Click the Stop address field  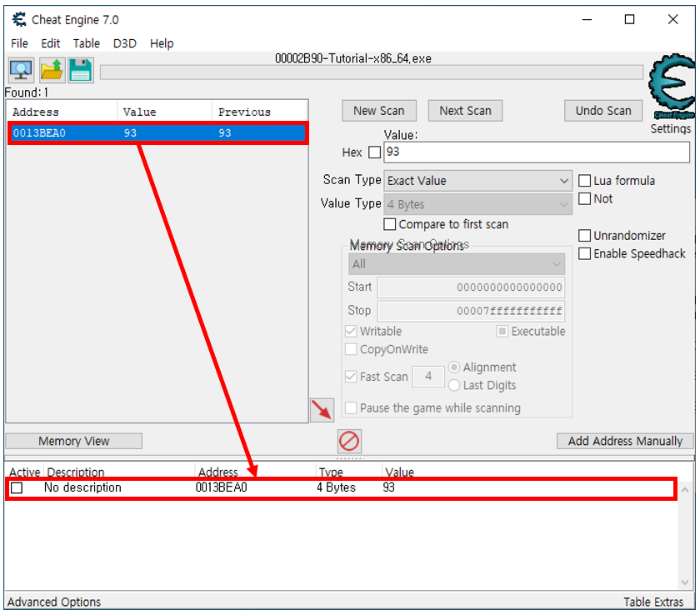(x=471, y=311)
